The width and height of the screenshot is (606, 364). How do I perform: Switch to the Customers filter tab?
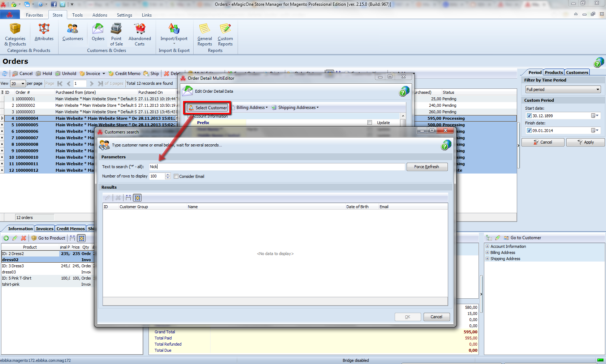point(577,73)
